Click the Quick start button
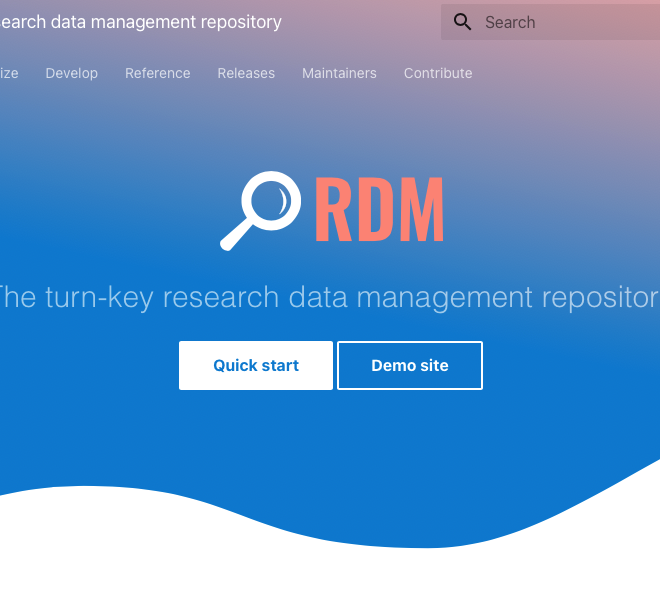 (256, 365)
